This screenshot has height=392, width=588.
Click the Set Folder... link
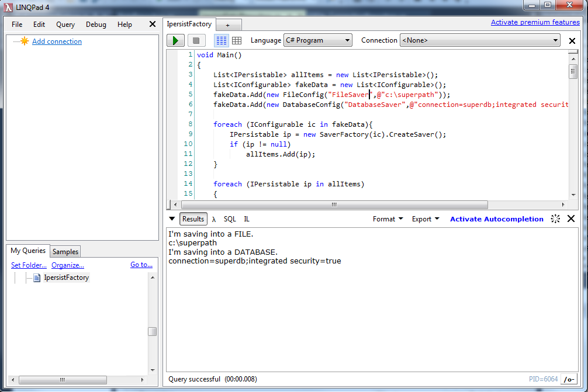pyautogui.click(x=29, y=265)
